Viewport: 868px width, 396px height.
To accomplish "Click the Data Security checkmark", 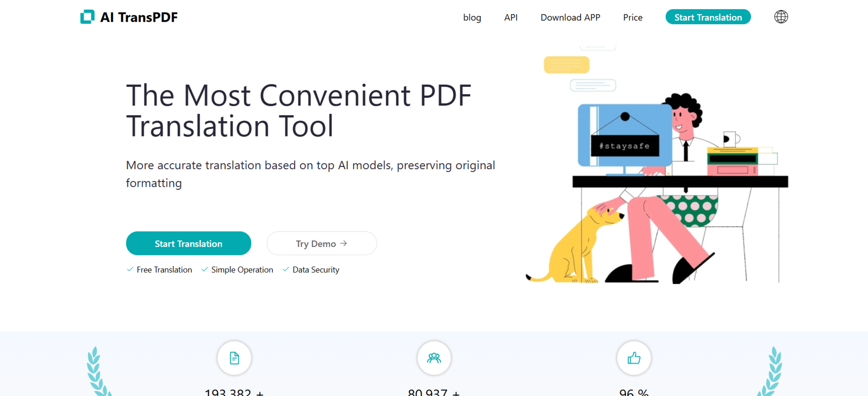I will pos(286,269).
